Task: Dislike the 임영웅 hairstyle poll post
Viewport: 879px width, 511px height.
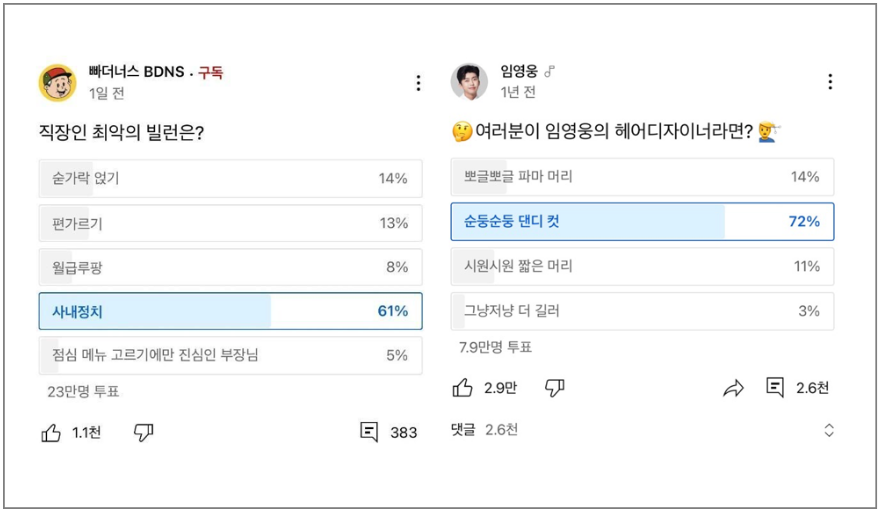Action: (555, 388)
